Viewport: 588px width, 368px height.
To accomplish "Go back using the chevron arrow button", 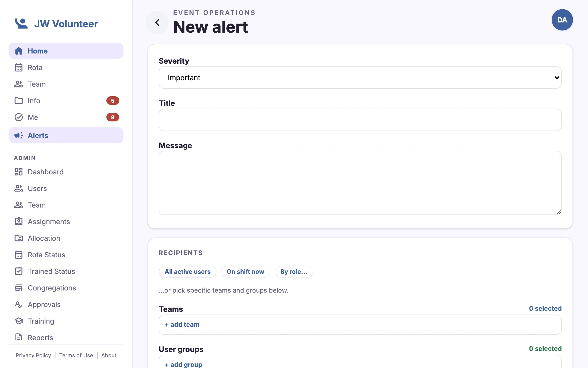I will tap(157, 22).
